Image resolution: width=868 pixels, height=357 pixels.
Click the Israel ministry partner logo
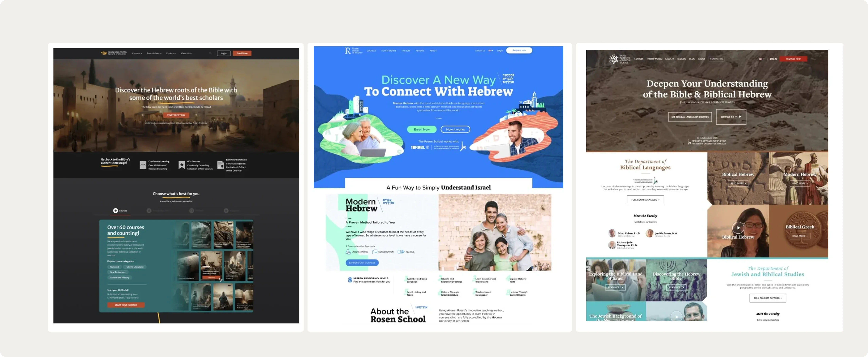tap(420, 147)
